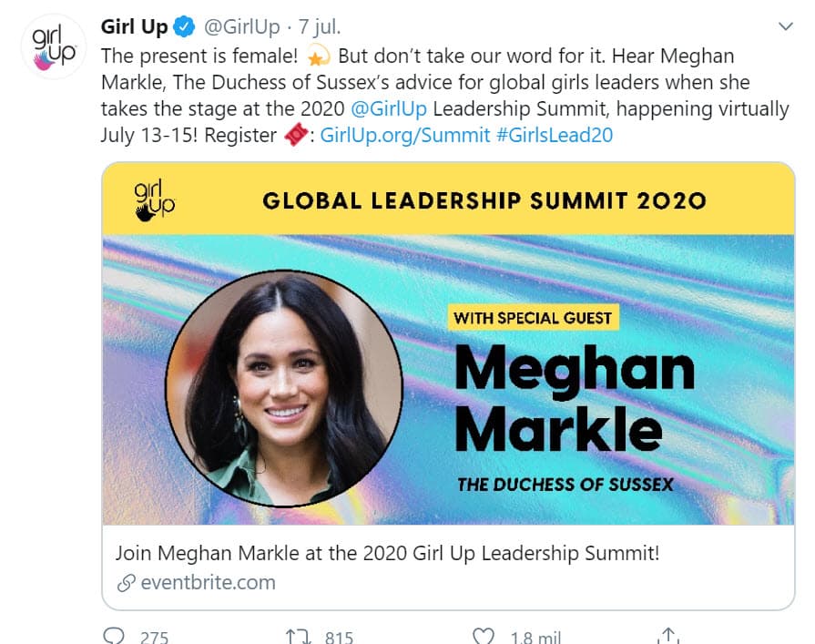The width and height of the screenshot is (815, 644).
Task: Retweet this post with the arrows icon
Action: tap(299, 636)
